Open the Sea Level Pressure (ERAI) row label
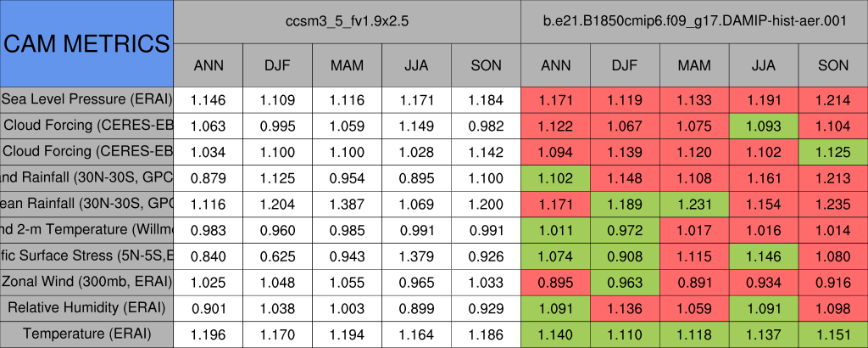This screenshot has height=348, width=868. point(86,100)
